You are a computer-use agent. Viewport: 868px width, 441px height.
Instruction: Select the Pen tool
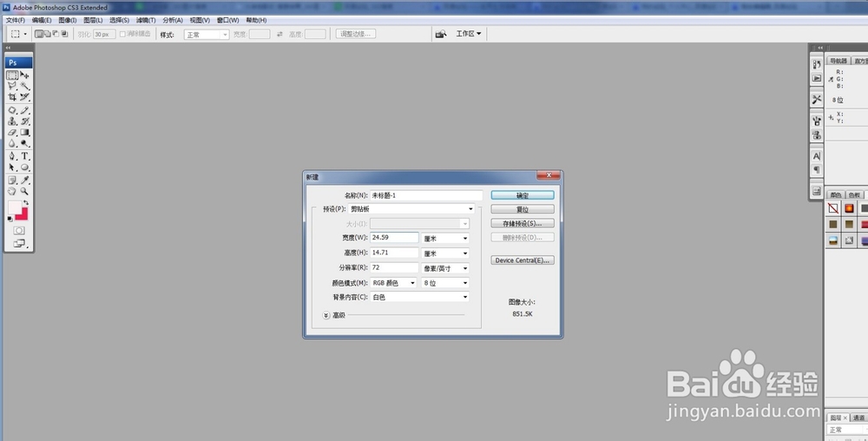[x=12, y=156]
